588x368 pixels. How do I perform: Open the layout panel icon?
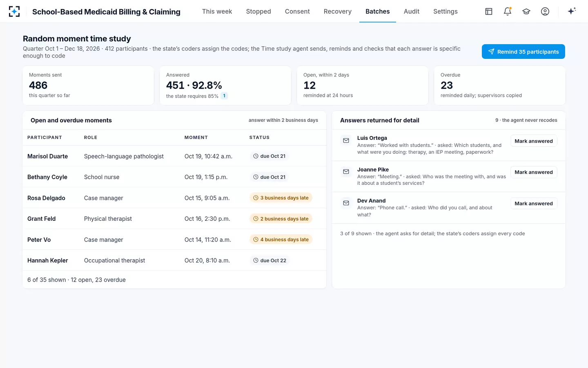[x=489, y=11]
